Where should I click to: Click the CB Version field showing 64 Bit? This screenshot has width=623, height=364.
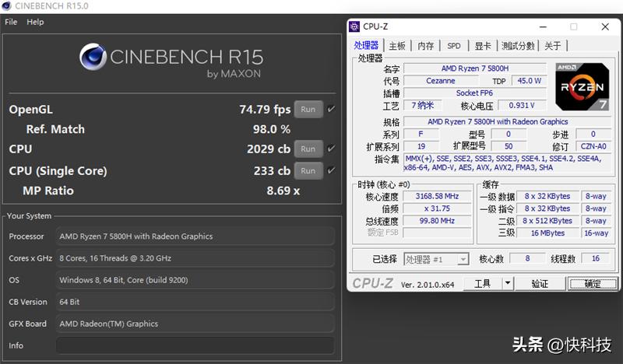click(195, 302)
